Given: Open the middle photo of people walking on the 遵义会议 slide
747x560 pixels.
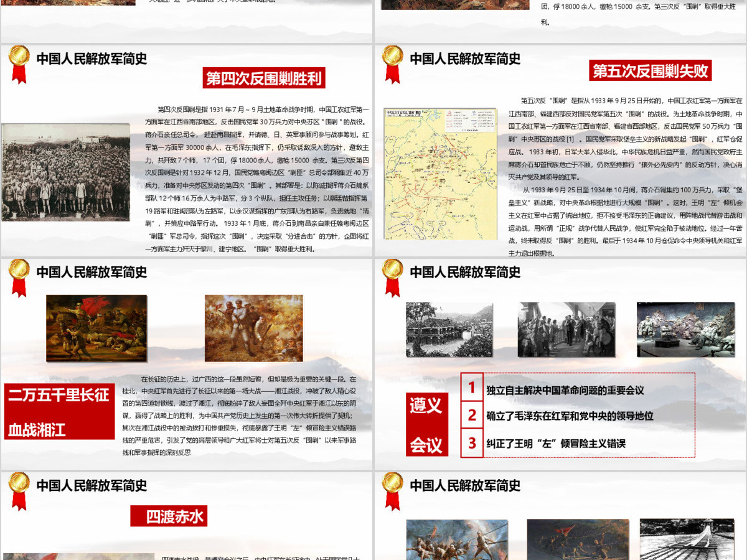Looking at the screenshot, I should pos(566,330).
